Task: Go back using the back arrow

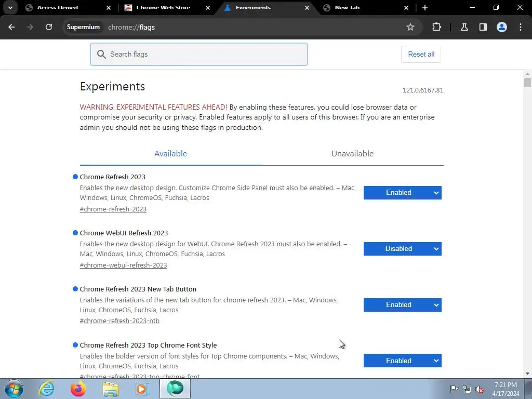Action: 11,27
